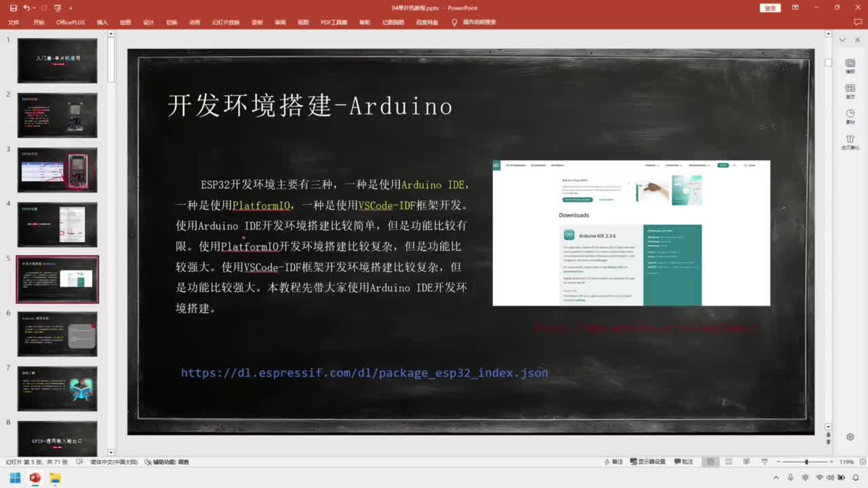Switch to the 设计 ribbon tab
The height and width of the screenshot is (488, 868).
(149, 22)
